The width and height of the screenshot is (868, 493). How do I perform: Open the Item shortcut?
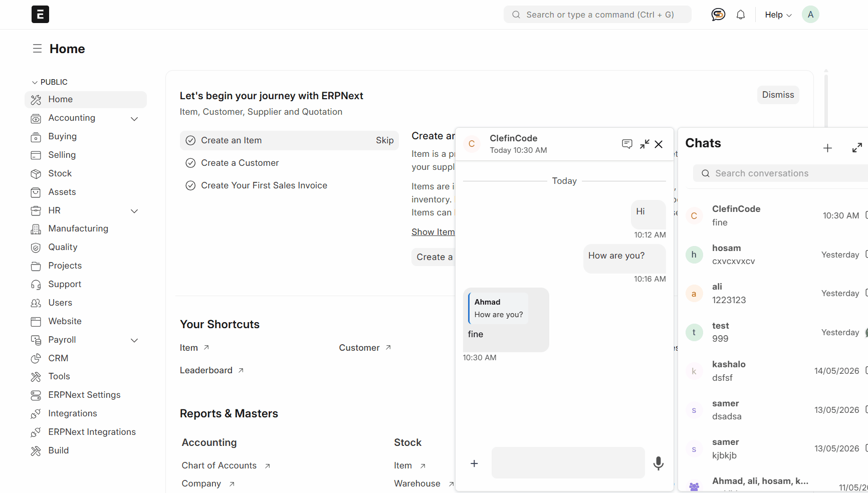point(195,348)
